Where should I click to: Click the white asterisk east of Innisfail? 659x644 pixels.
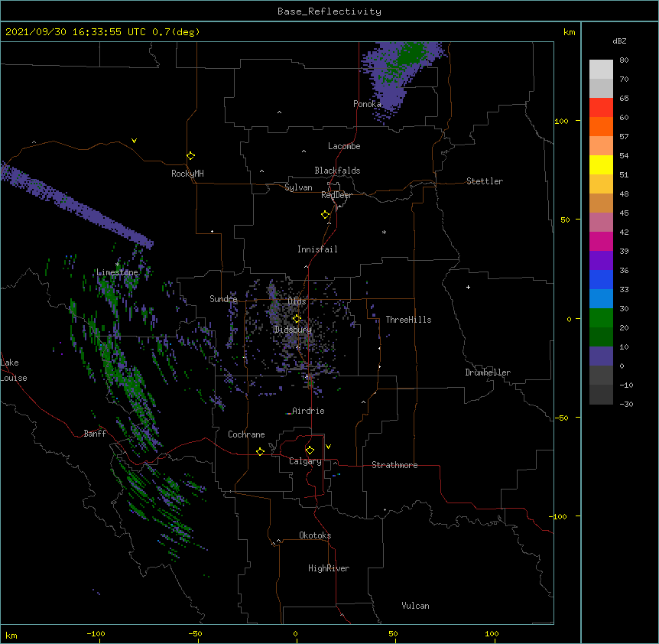[x=384, y=232]
